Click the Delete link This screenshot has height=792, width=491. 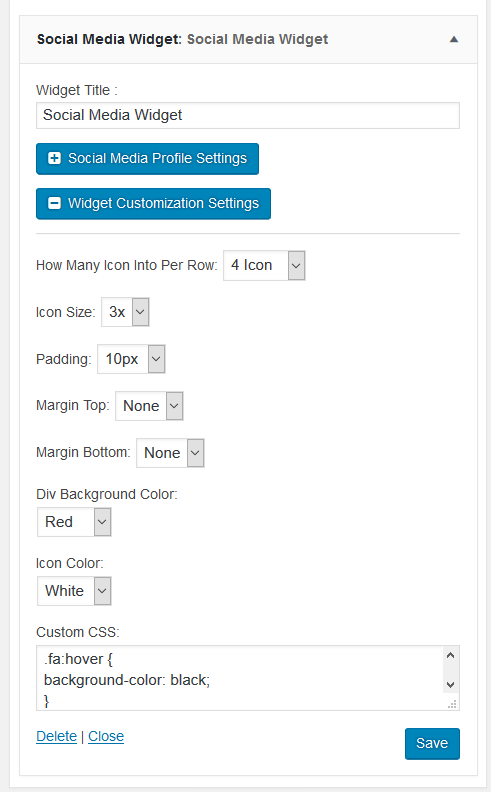57,736
